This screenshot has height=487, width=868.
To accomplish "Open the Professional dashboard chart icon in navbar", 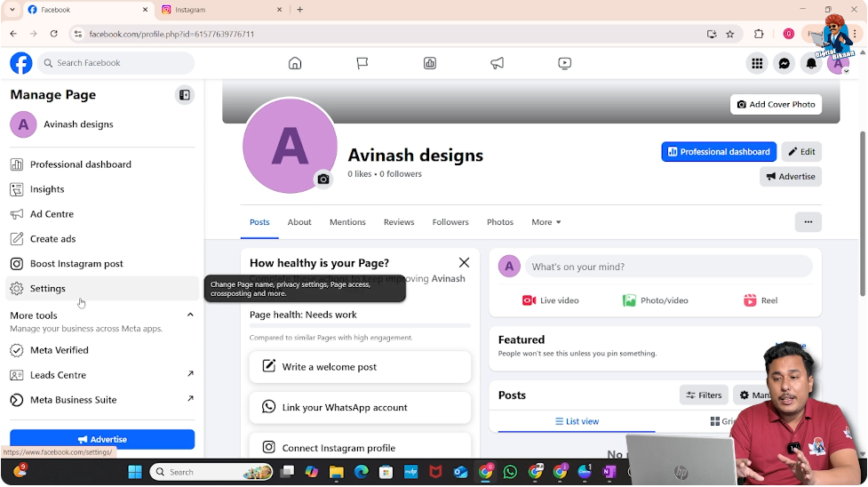I will click(x=430, y=63).
